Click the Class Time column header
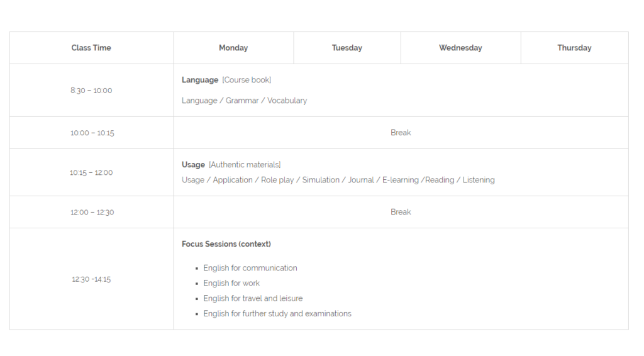The image size is (644, 356). 91,48
